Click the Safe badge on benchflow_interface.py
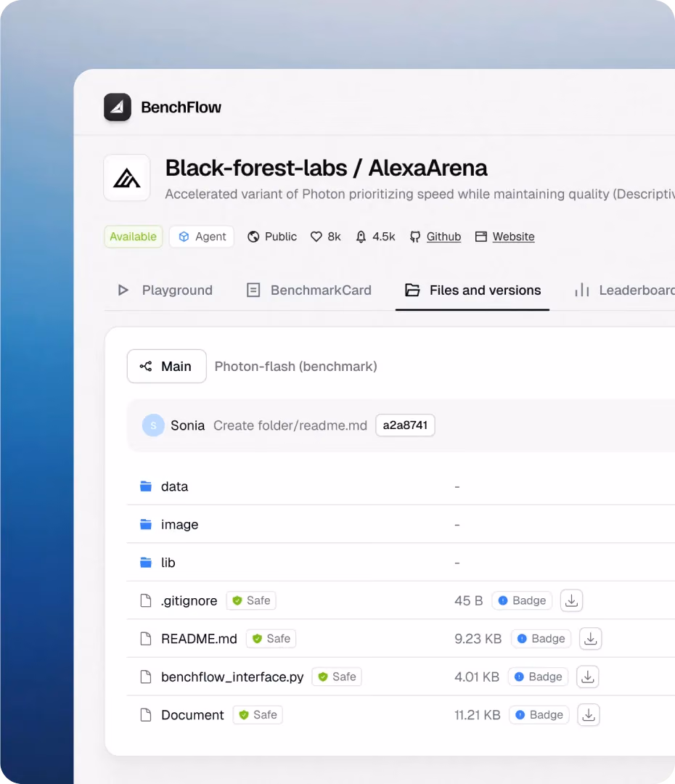 [337, 677]
